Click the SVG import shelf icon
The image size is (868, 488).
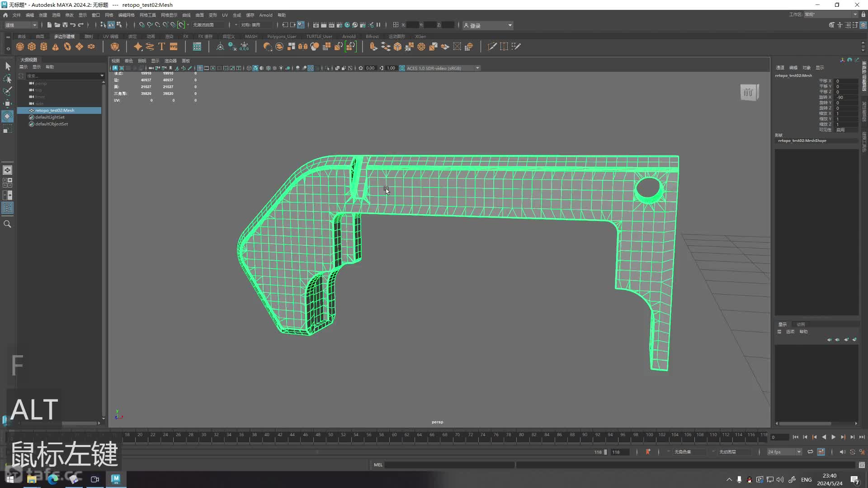pos(174,47)
